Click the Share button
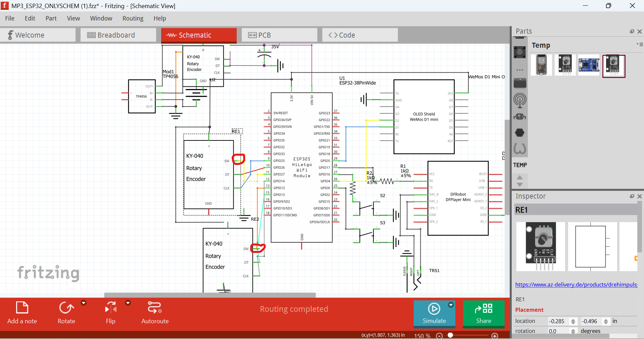Image resolution: width=644 pixels, height=339 pixels. pyautogui.click(x=484, y=314)
